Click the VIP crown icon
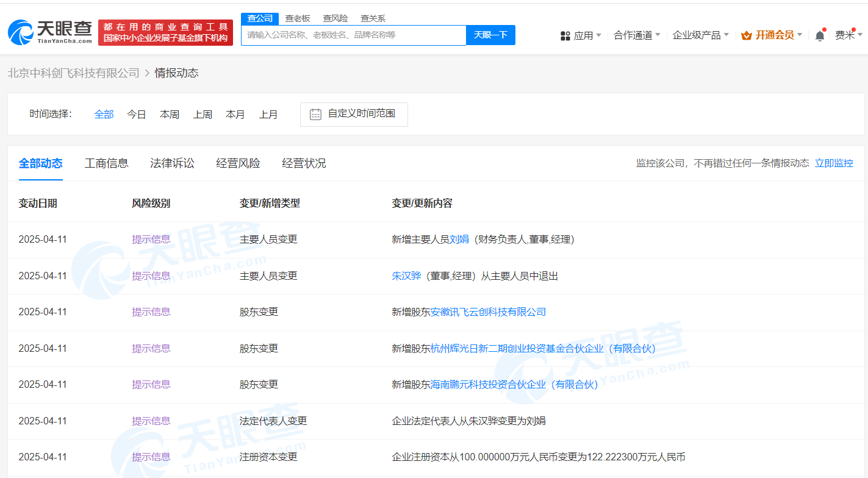Image resolution: width=868 pixels, height=478 pixels. click(746, 36)
